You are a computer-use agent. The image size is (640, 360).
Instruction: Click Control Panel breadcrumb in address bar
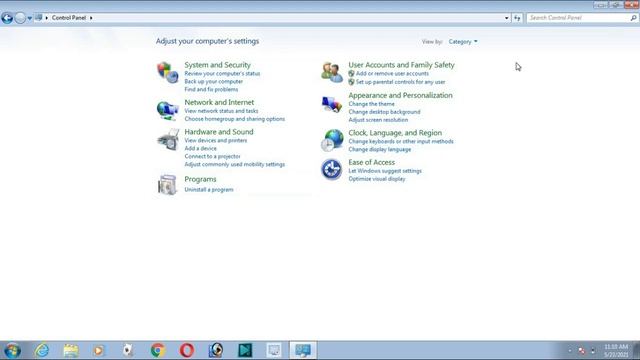click(x=69, y=18)
